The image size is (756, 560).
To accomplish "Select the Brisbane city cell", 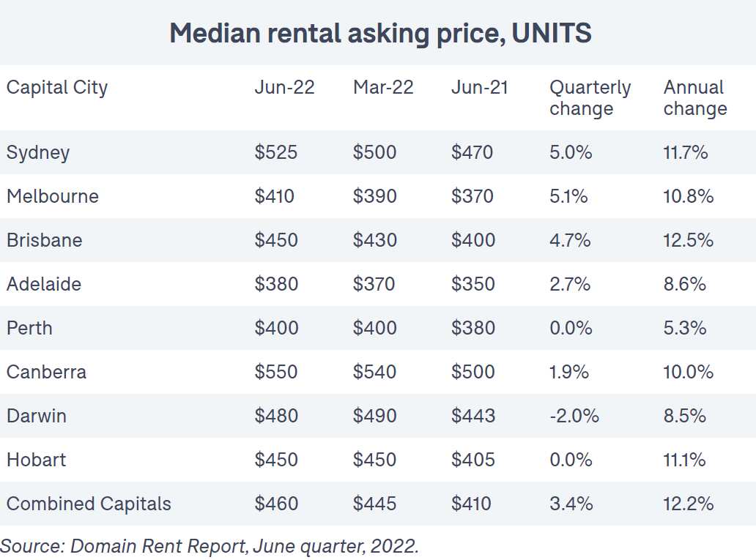I will point(44,240).
